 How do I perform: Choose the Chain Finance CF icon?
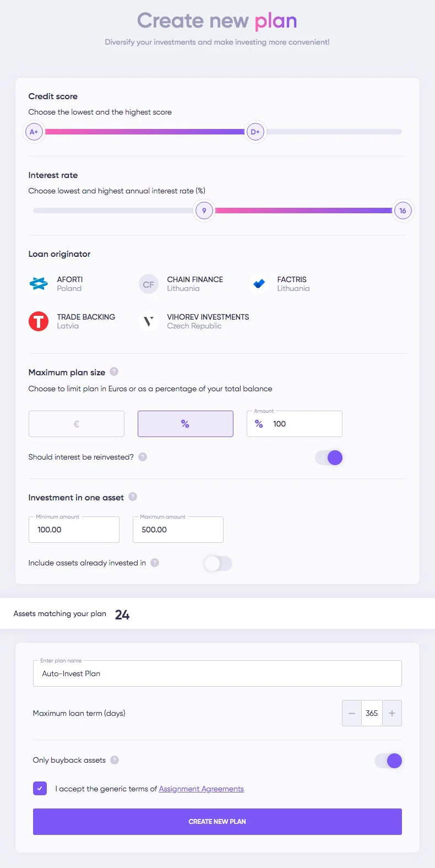pyautogui.click(x=149, y=284)
